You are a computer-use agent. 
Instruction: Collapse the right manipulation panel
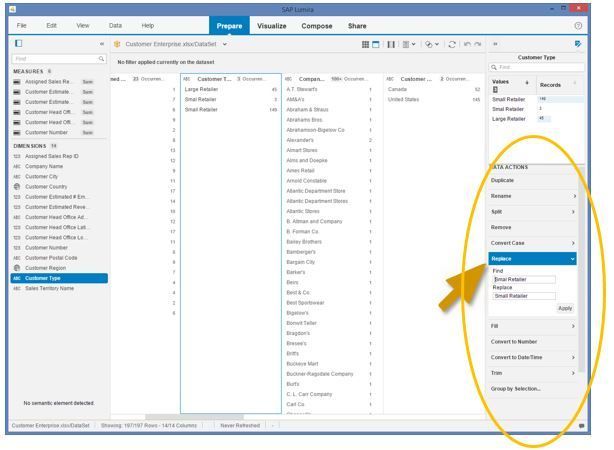click(x=495, y=44)
